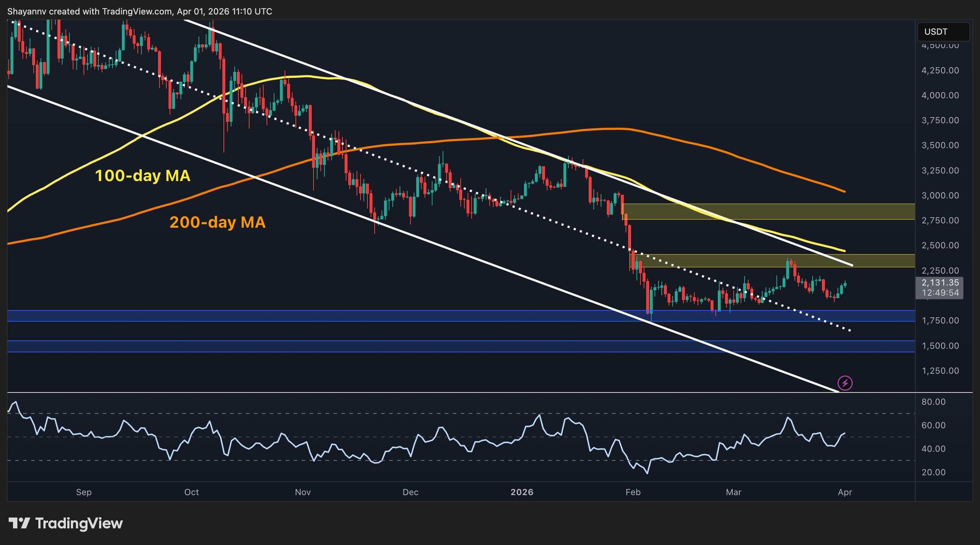Viewport: 980px width, 545px height.
Task: Click the Feb label on time axis
Action: 633,493
